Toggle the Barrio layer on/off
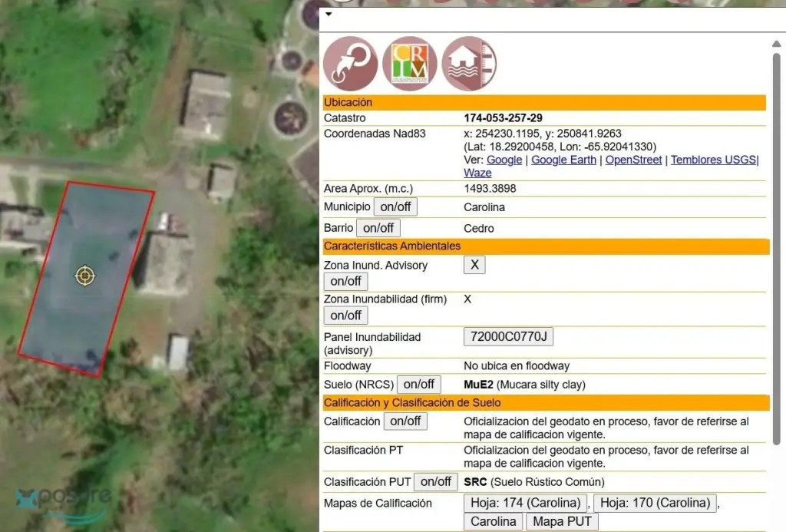Viewport: 786px width, 532px height. pos(378,228)
